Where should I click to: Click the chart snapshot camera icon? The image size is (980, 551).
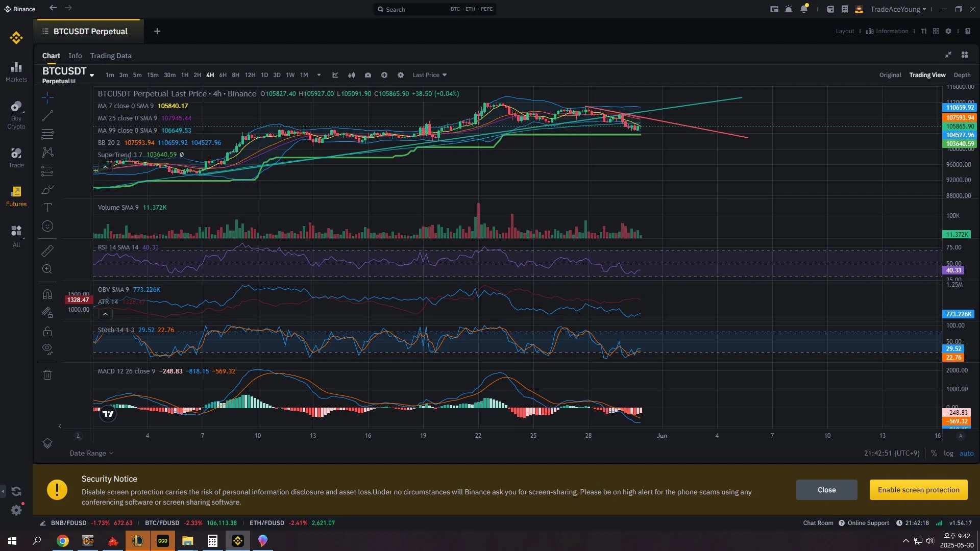coord(368,75)
